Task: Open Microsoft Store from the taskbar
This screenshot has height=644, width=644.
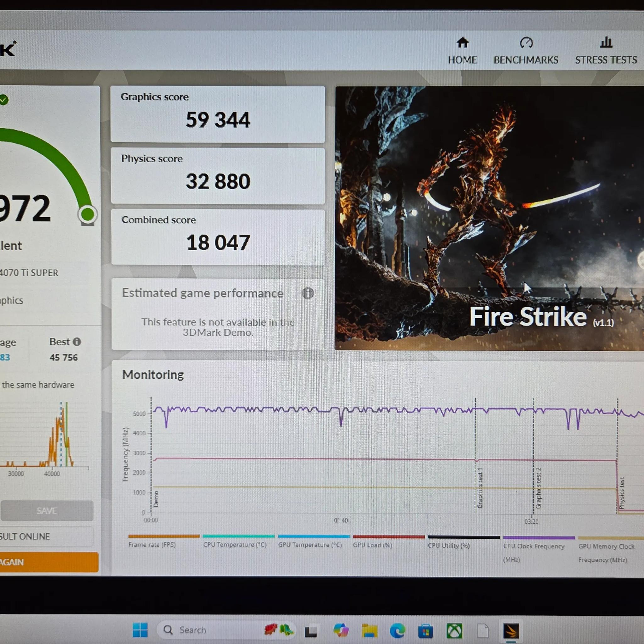Action: 426,631
